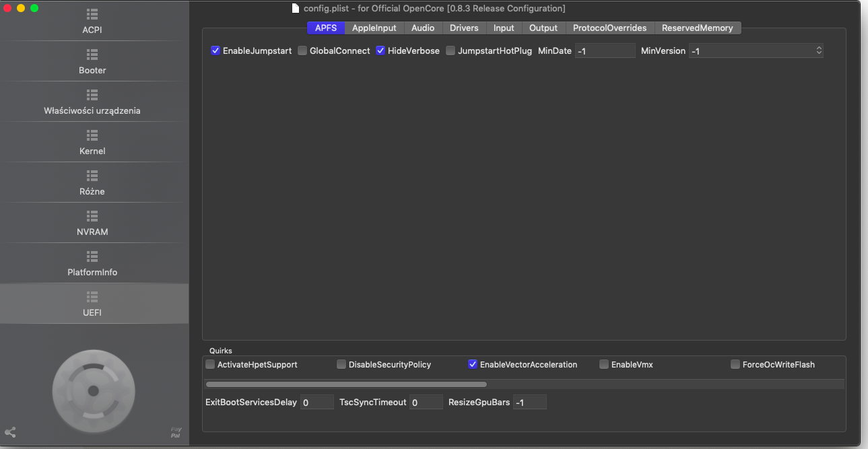Uncheck EnableVectorAcceleration quirk
The height and width of the screenshot is (449, 868).
[473, 364]
